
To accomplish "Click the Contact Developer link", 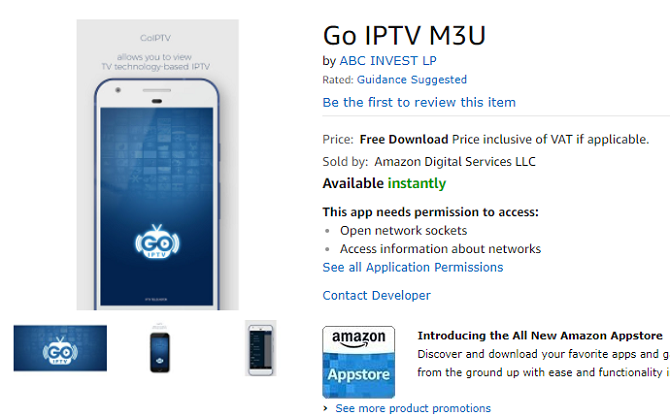I will 376,295.
